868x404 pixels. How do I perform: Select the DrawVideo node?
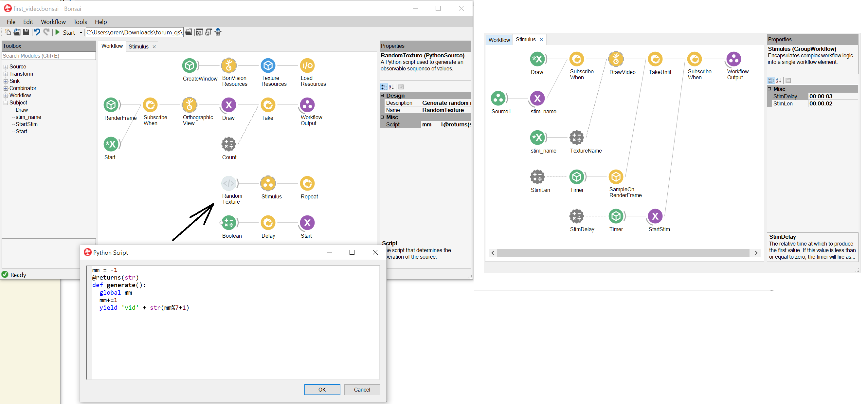[x=616, y=58]
